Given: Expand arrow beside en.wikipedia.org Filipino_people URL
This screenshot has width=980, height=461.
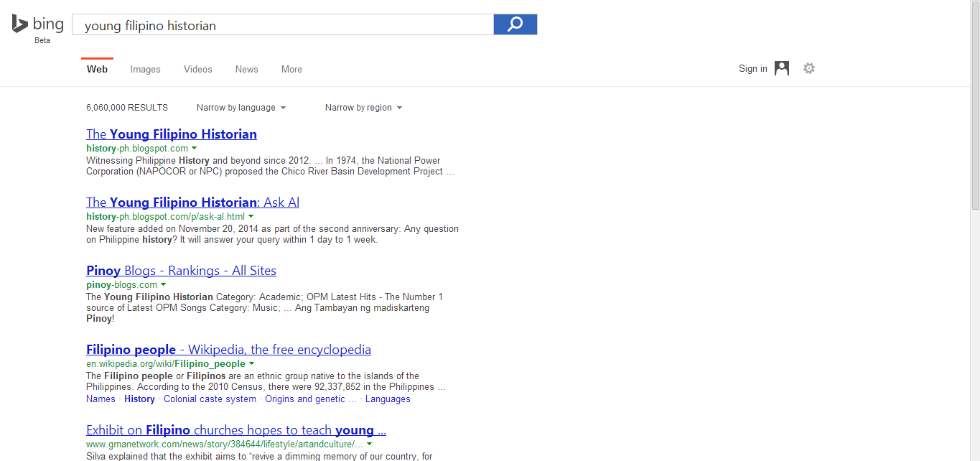Looking at the screenshot, I should click(251, 364).
